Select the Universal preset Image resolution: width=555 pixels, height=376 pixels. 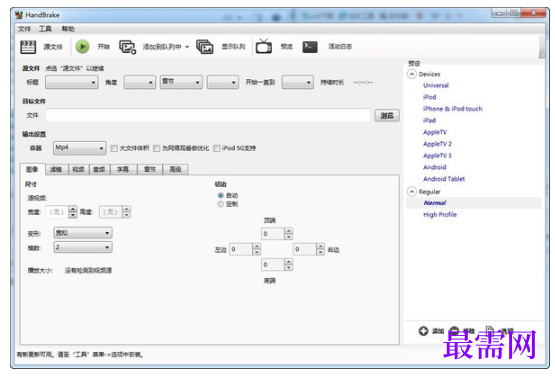[436, 85]
